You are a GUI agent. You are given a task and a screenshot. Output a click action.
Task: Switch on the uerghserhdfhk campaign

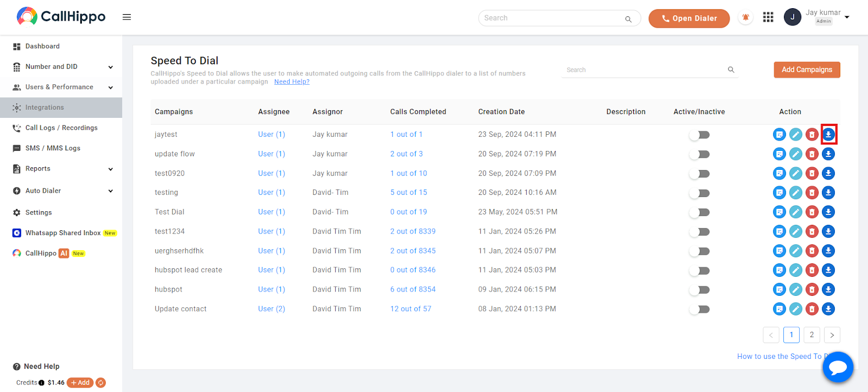[699, 251]
